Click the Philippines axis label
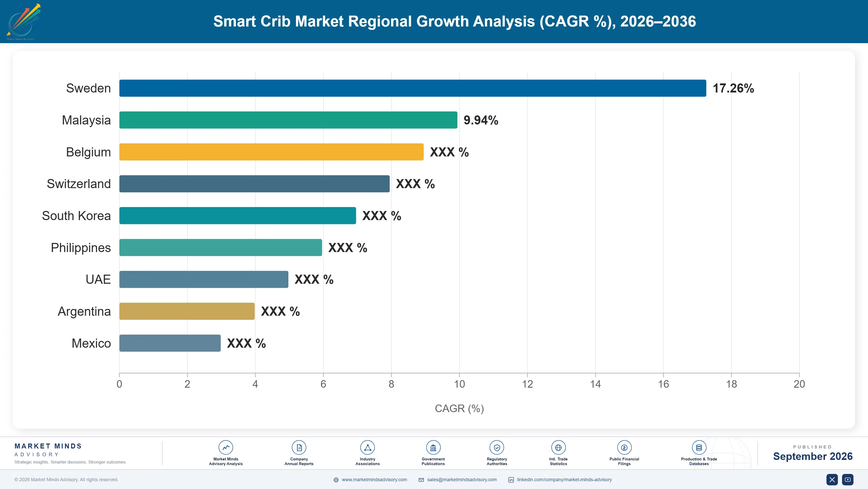 pyautogui.click(x=81, y=248)
